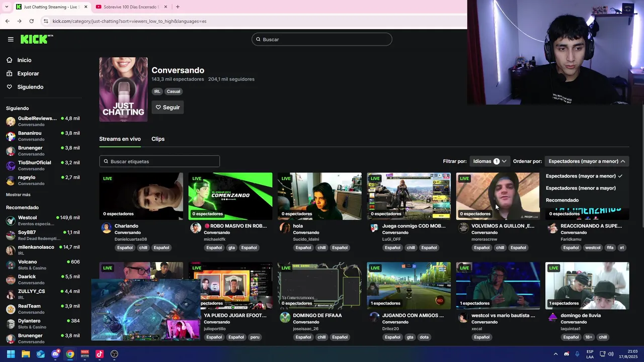This screenshot has width=644, height=362.
Task: Click the 18+ tag under domingo de lluvia
Action: coord(589,337)
